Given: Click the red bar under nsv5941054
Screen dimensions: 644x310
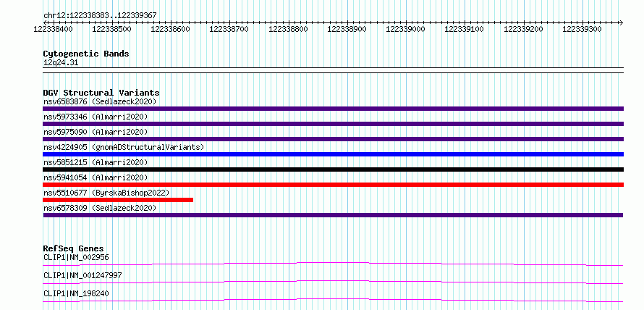Looking at the screenshot, I should [333, 185].
